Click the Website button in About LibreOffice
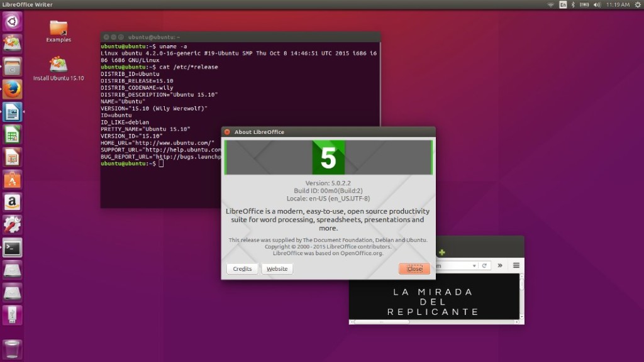Screen dimensions: 644x362 tap(277, 268)
